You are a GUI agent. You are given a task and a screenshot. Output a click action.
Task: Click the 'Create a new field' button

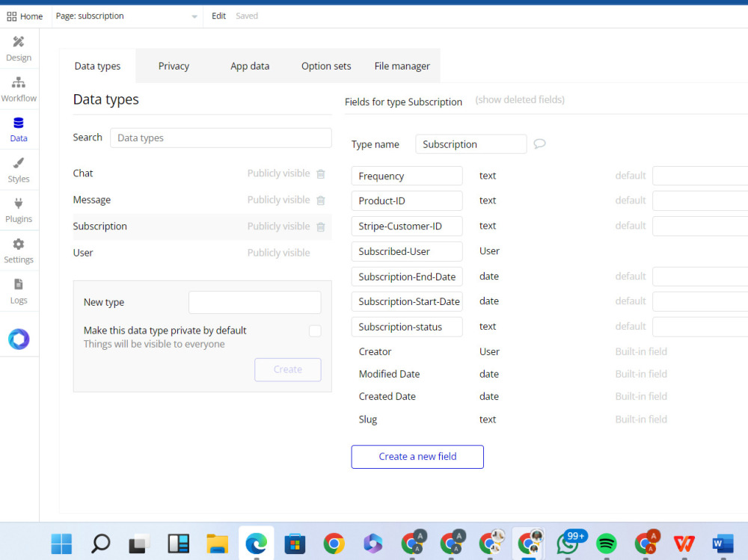coord(417,457)
